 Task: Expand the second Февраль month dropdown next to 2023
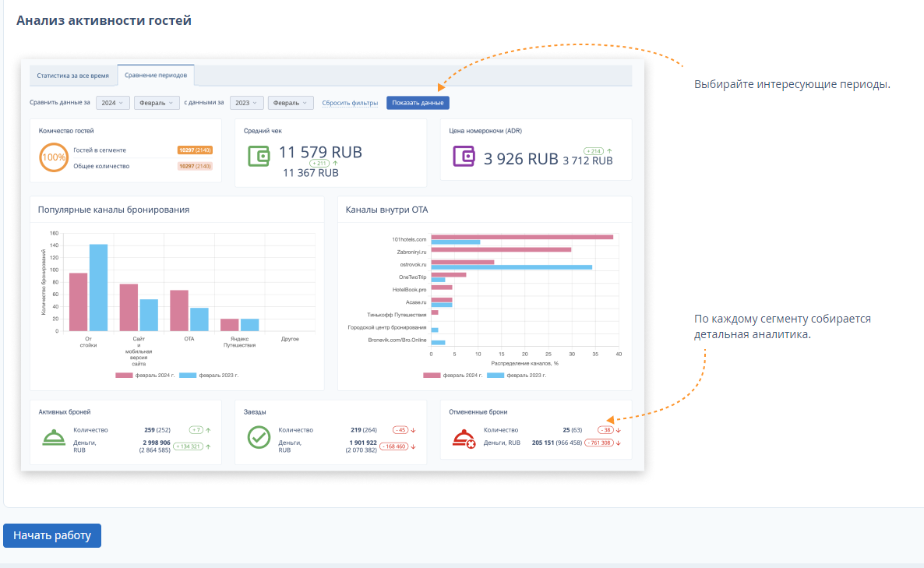pos(291,103)
